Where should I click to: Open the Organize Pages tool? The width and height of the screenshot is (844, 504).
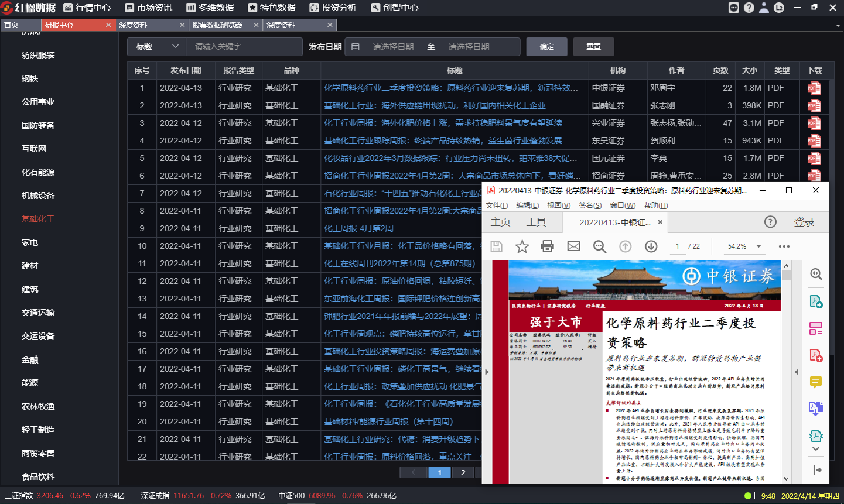pyautogui.click(x=816, y=328)
